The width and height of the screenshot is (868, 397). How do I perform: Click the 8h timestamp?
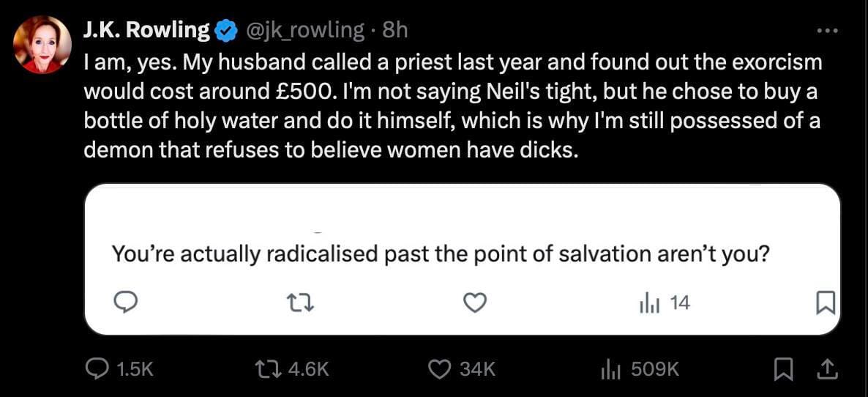pos(395,30)
